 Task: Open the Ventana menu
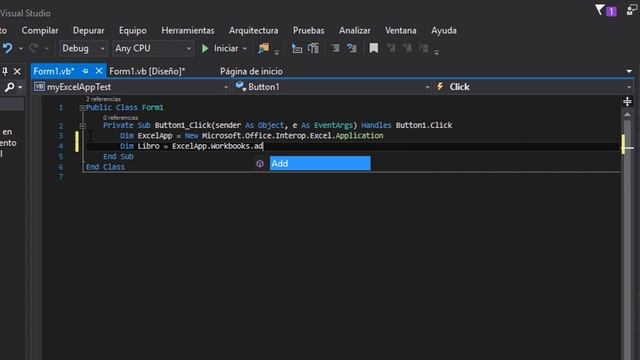click(401, 31)
